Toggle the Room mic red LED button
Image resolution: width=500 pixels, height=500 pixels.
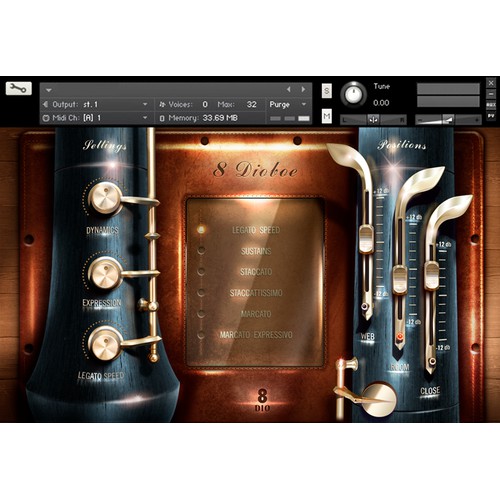pyautogui.click(x=399, y=337)
